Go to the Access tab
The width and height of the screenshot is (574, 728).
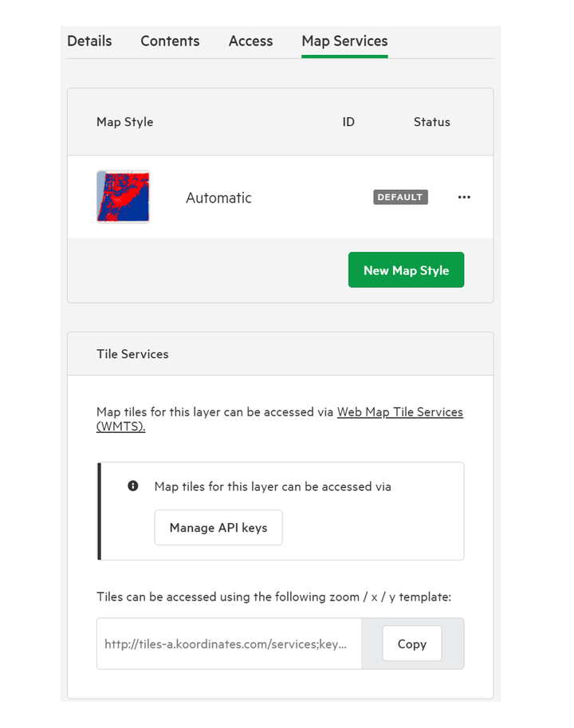pos(250,41)
